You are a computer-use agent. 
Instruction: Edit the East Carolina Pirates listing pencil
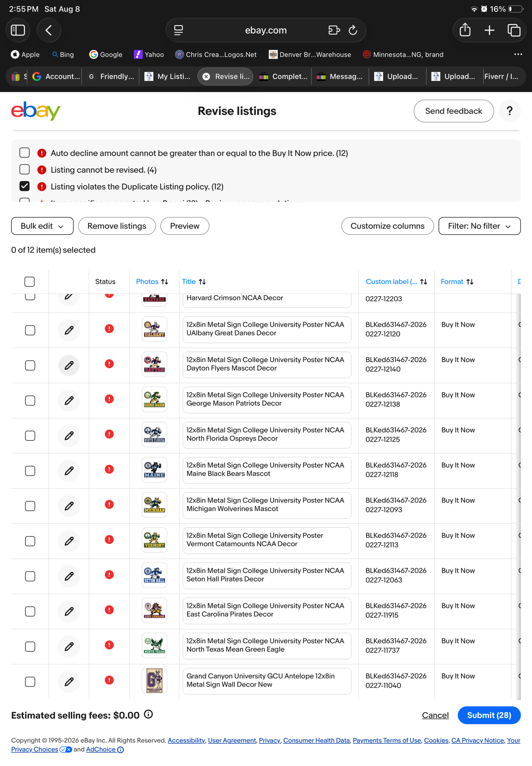coord(69,611)
